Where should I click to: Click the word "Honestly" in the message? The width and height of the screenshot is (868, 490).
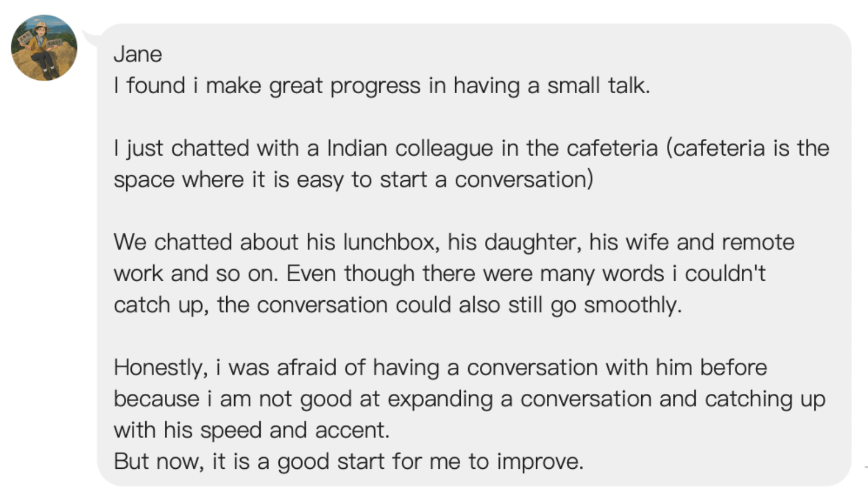coord(160,368)
